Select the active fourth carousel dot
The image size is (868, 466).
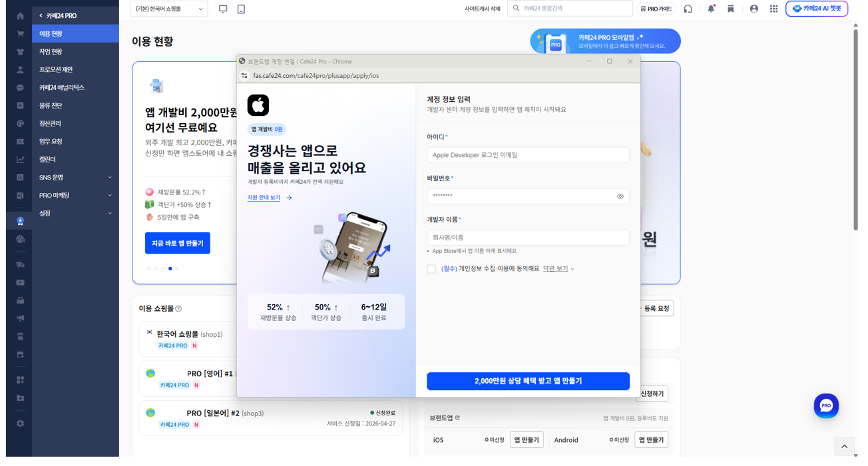170,269
